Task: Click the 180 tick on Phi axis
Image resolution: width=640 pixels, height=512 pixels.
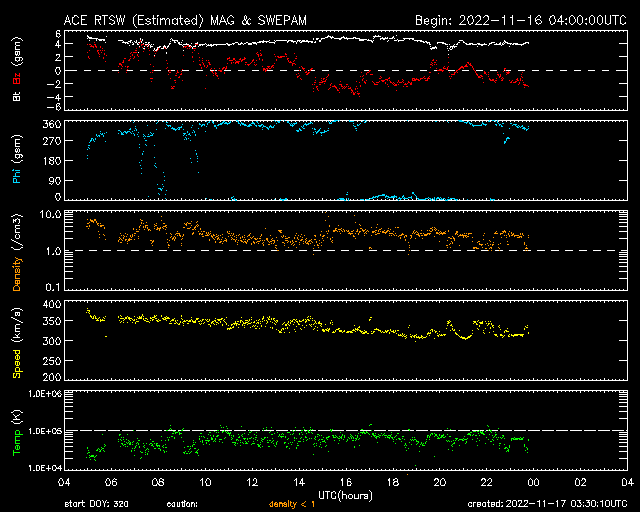Action: pyautogui.click(x=52, y=161)
